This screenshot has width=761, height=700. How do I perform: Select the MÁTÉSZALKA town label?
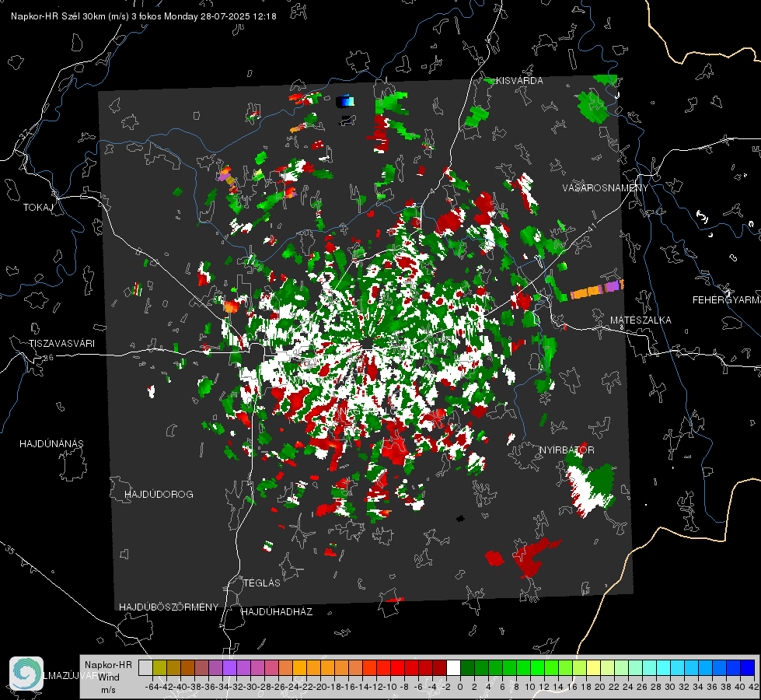pyautogui.click(x=641, y=320)
